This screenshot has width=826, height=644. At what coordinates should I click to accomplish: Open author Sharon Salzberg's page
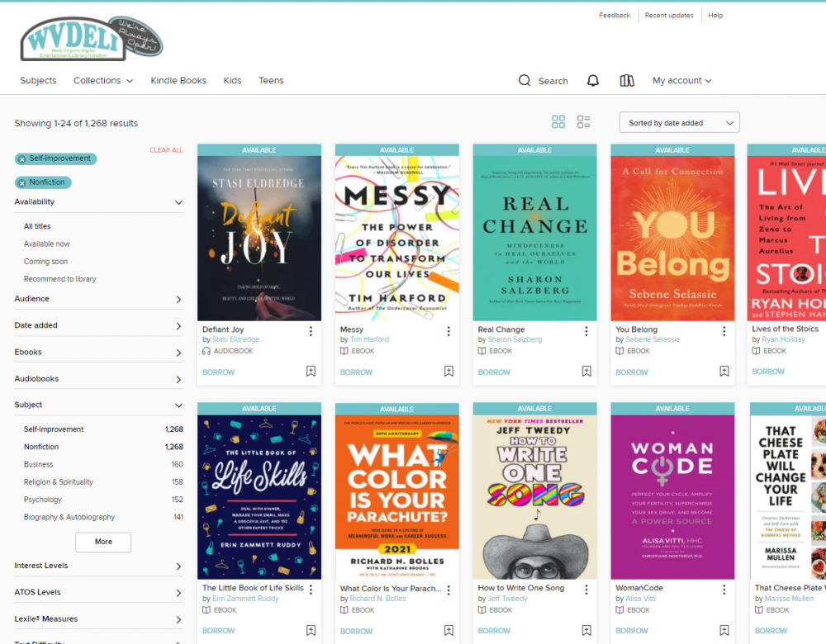pos(515,339)
